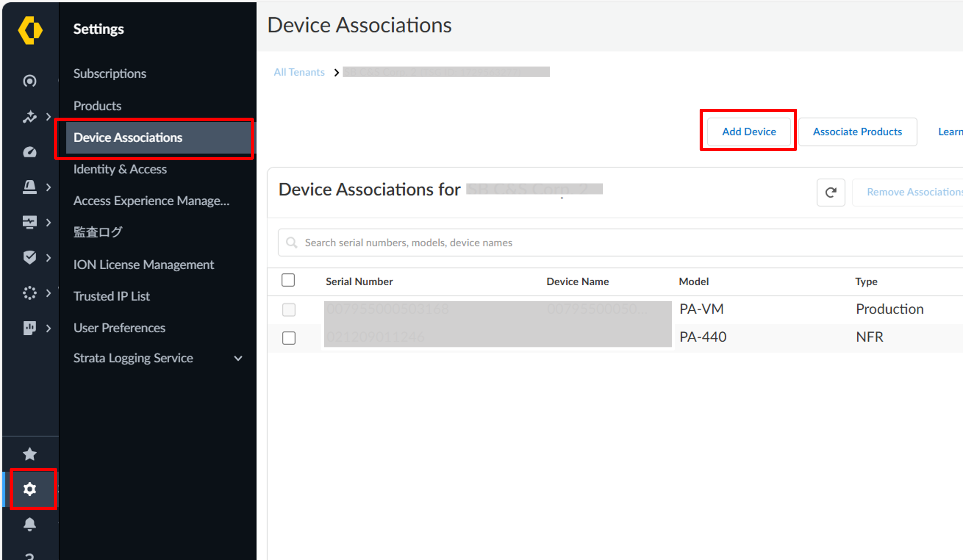The height and width of the screenshot is (560, 963).
Task: Click the magnifier icon in search box
Action: (292, 242)
